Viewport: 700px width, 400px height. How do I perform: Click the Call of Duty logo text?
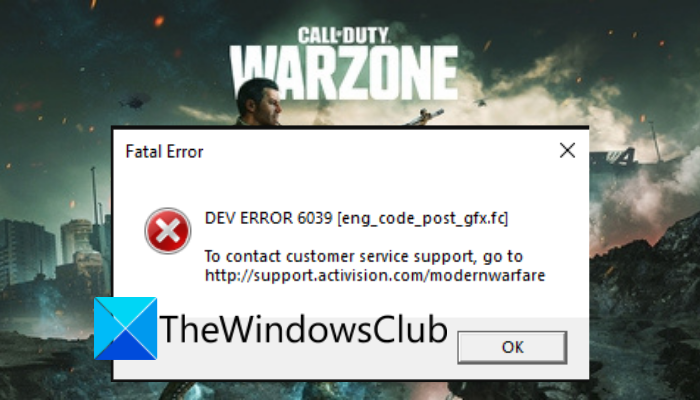point(344,35)
